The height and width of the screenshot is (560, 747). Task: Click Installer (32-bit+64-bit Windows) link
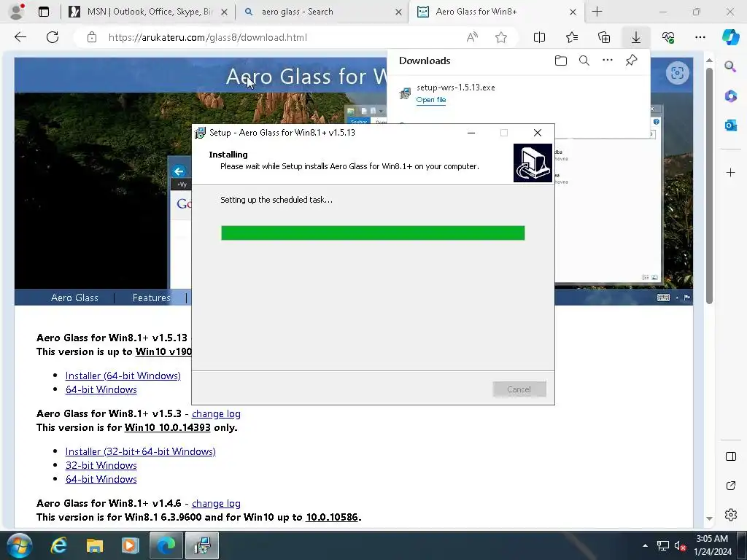coord(141,451)
